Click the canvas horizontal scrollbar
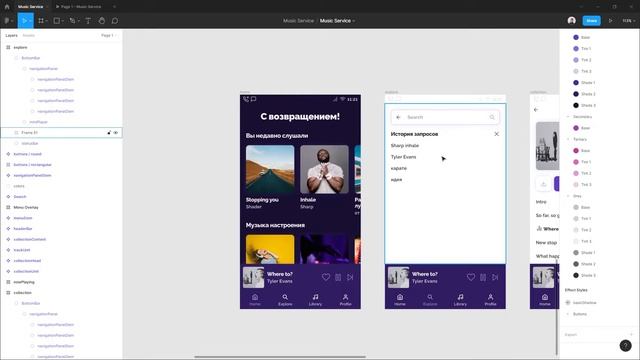 [280, 357]
